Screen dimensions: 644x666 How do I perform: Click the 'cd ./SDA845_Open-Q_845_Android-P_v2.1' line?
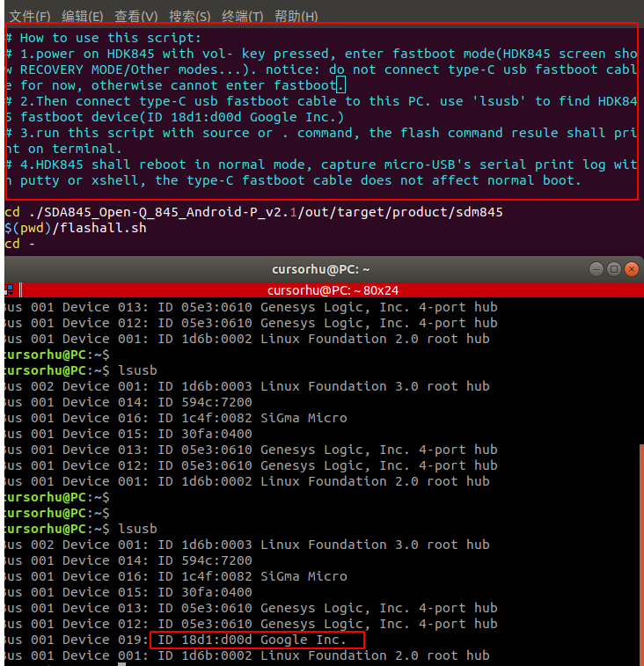[x=253, y=212]
